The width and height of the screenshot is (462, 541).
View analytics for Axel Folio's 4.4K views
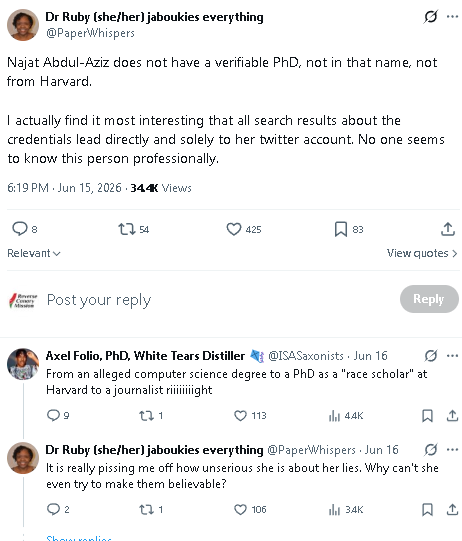346,415
